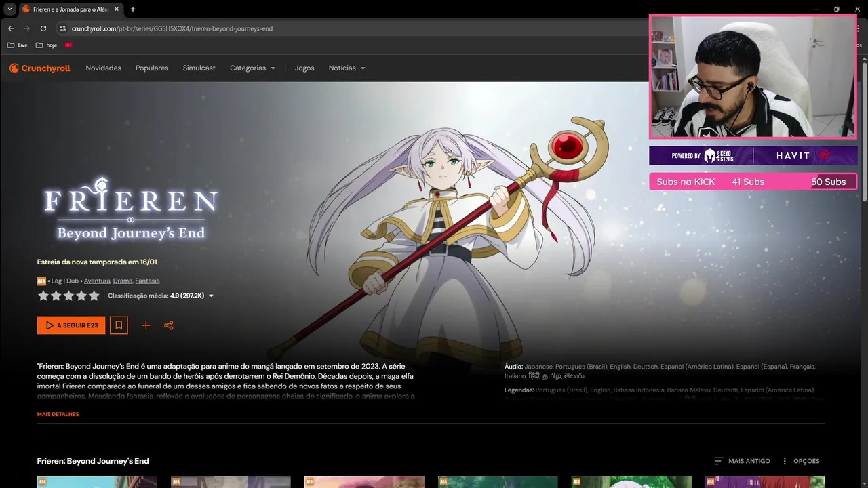The image size is (868, 488).
Task: Click the A14 age rating badge
Action: click(x=41, y=281)
